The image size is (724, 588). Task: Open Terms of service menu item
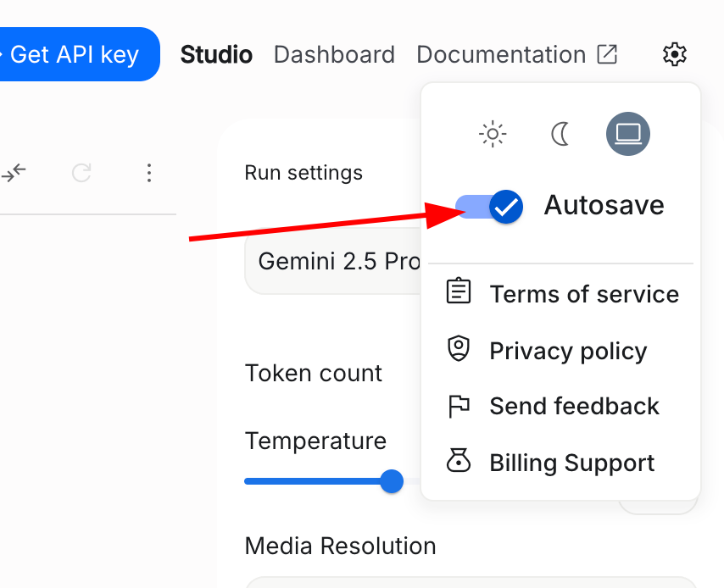click(x=584, y=294)
